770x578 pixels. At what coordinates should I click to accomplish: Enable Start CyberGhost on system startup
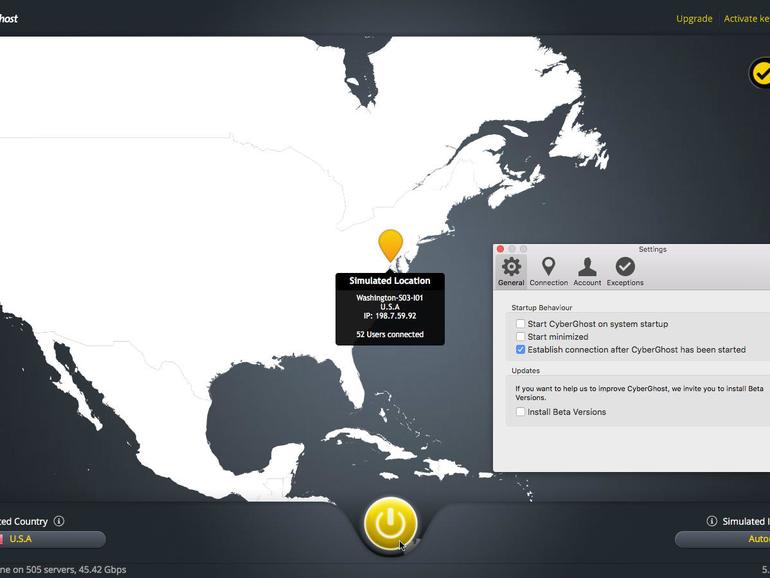point(521,324)
